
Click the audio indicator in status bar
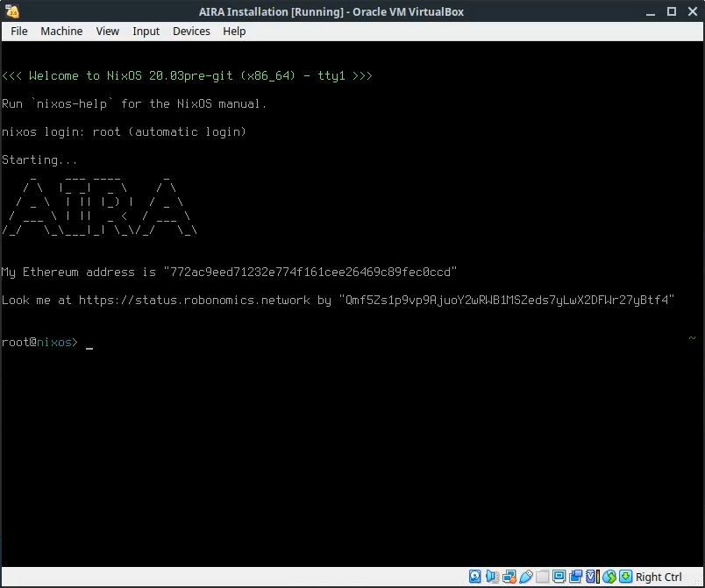pos(492,577)
